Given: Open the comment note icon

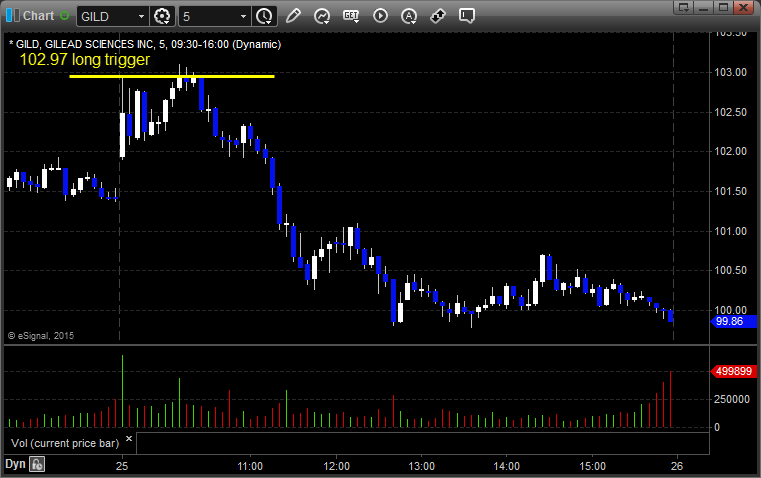Looking at the screenshot, I should point(467,16).
